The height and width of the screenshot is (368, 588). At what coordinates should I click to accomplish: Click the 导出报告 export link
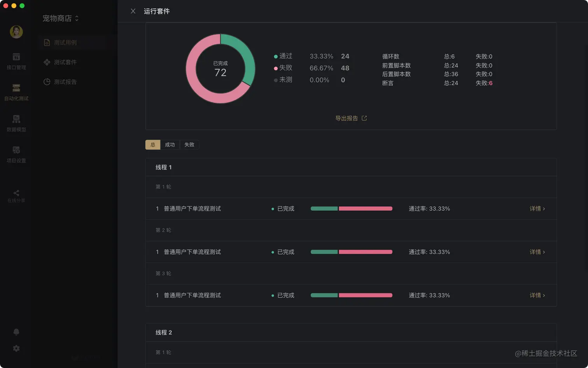(351, 118)
